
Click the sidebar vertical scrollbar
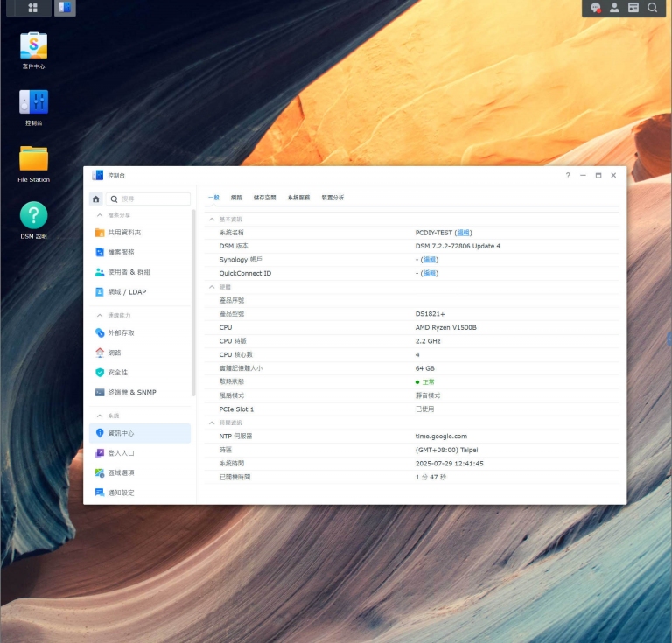coord(193,303)
